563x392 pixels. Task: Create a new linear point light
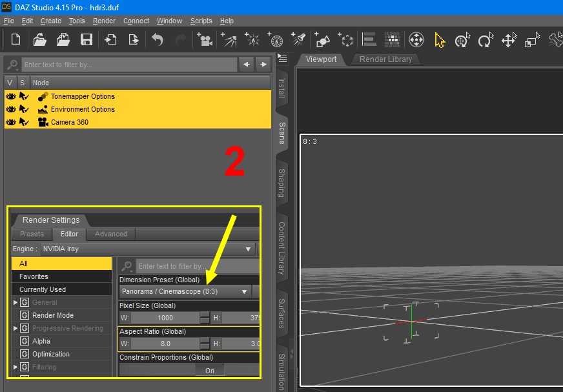click(276, 39)
